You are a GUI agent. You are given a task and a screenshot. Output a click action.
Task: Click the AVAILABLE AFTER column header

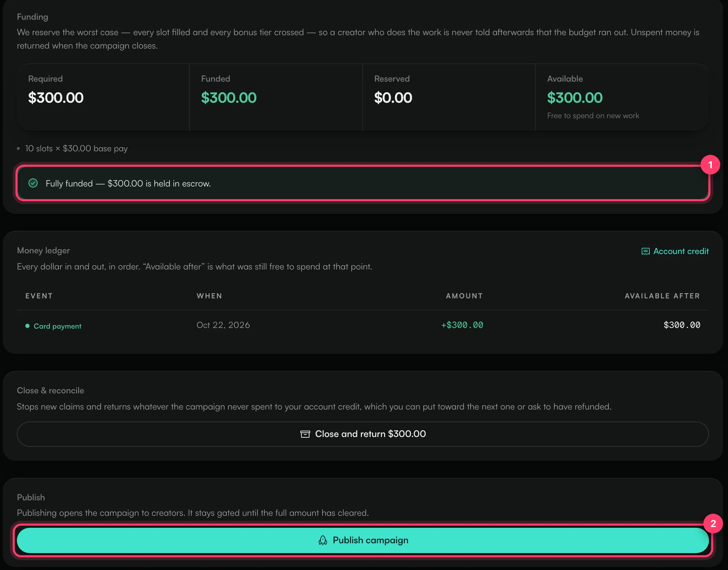[x=662, y=296]
